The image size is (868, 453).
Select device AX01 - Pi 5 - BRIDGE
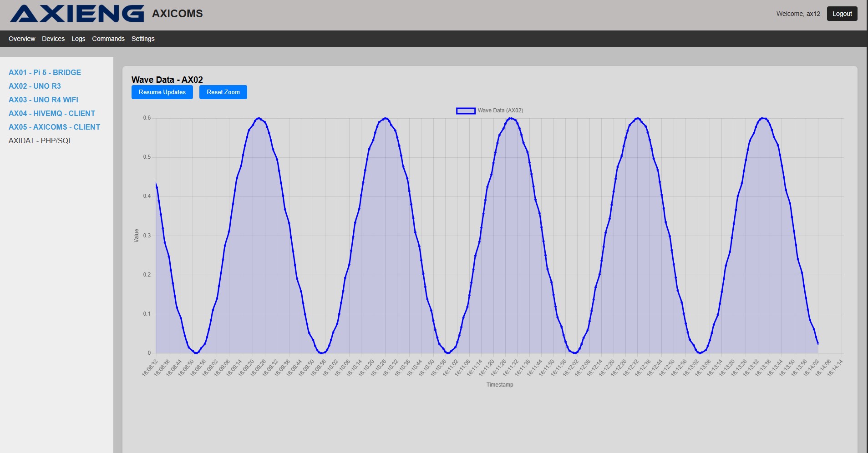point(44,72)
